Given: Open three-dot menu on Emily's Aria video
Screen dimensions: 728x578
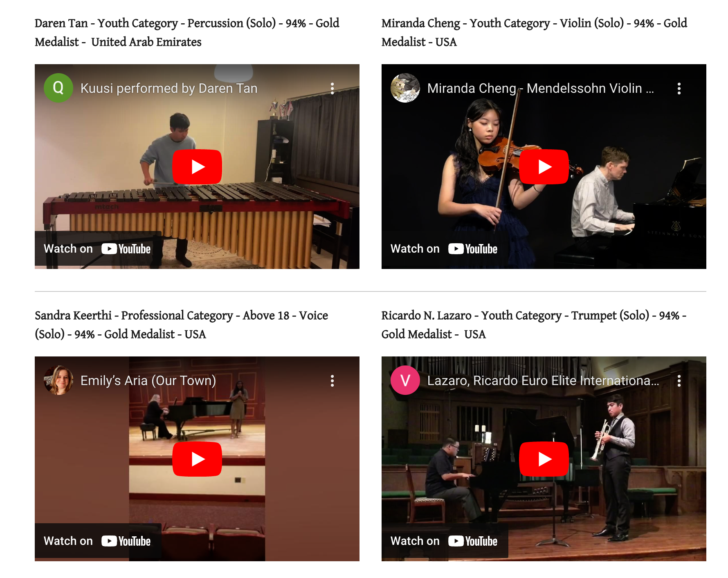Looking at the screenshot, I should [332, 381].
